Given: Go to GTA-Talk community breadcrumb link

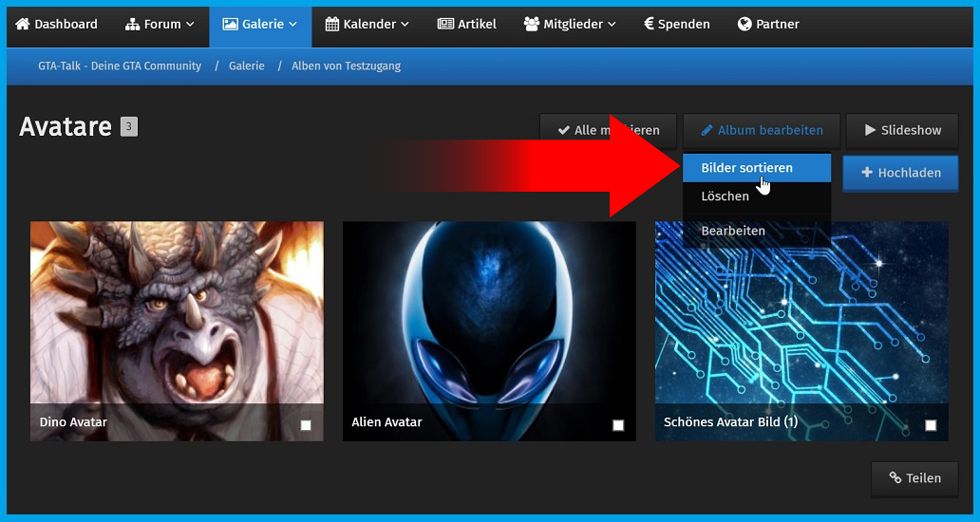Looking at the screenshot, I should coord(120,66).
